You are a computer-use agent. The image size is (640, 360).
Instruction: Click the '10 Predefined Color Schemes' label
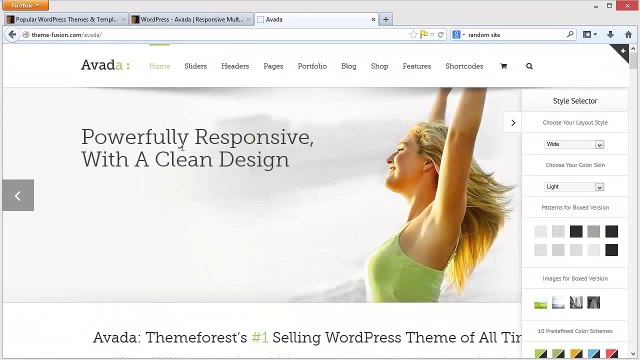click(575, 331)
